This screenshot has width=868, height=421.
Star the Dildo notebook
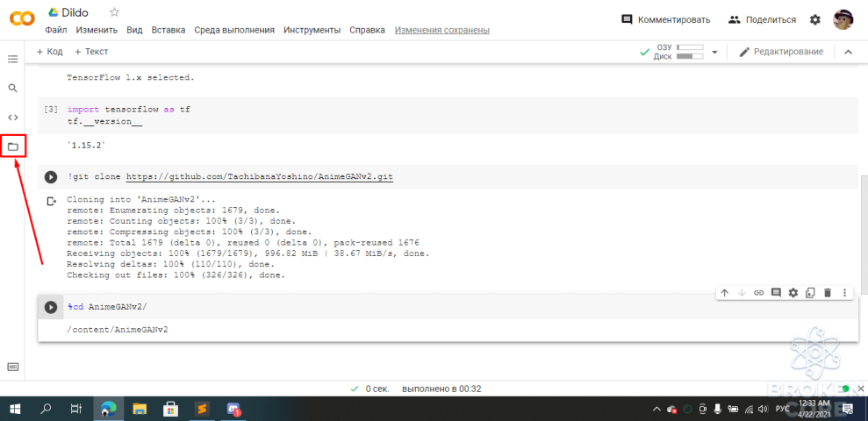point(114,11)
